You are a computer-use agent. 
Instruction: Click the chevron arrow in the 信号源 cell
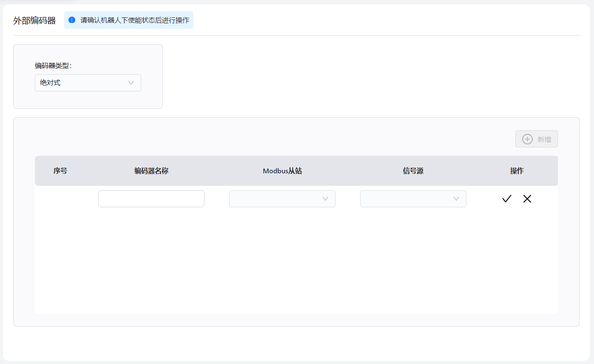[456, 199]
